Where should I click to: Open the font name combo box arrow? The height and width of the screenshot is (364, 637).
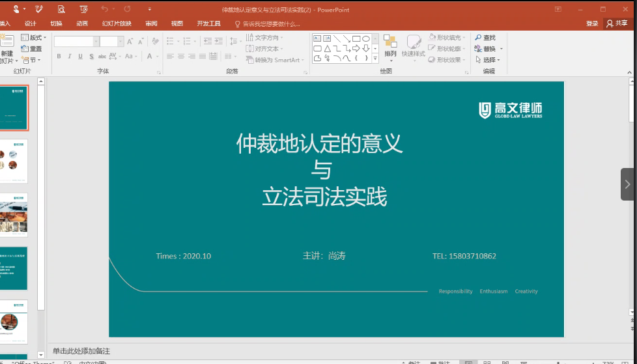(96, 41)
